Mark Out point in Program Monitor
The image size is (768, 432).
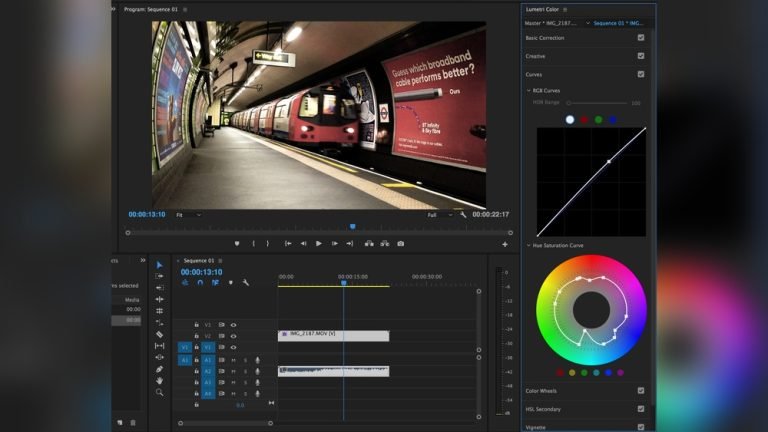click(x=267, y=243)
